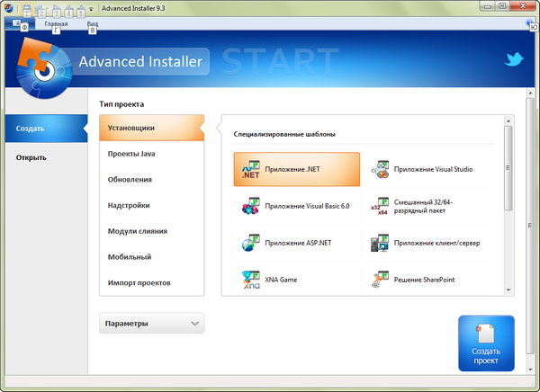This screenshot has width=540, height=392.
Task: Select the Проекты Java project type
Action: point(131,154)
